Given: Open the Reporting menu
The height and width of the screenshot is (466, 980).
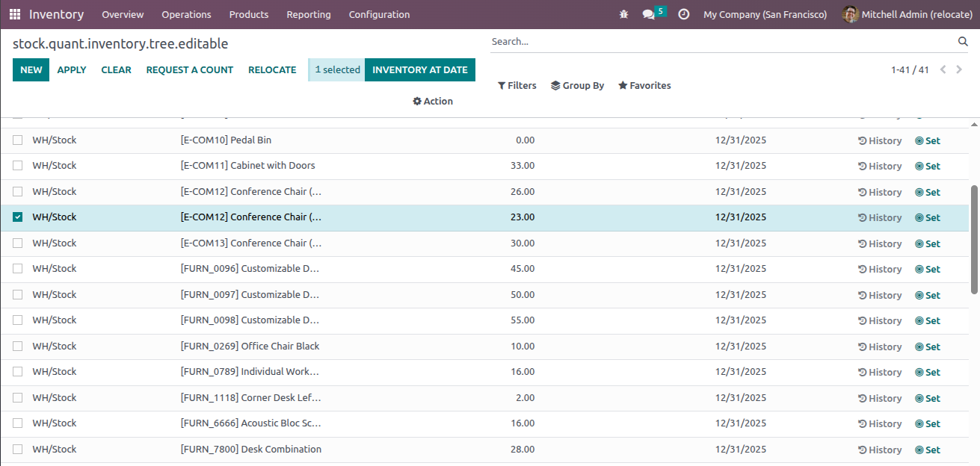Looking at the screenshot, I should point(309,14).
